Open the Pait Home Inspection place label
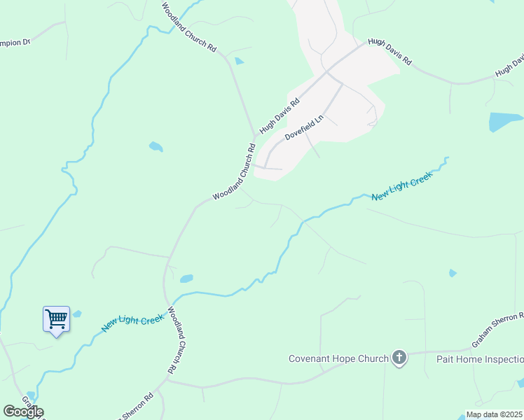Viewport: 524px width, 420px height. point(481,360)
